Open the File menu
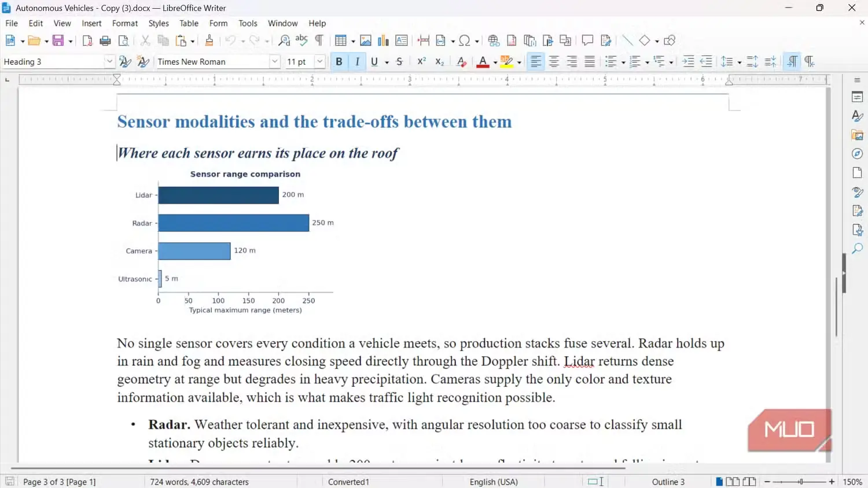The width and height of the screenshot is (868, 488). tap(12, 23)
